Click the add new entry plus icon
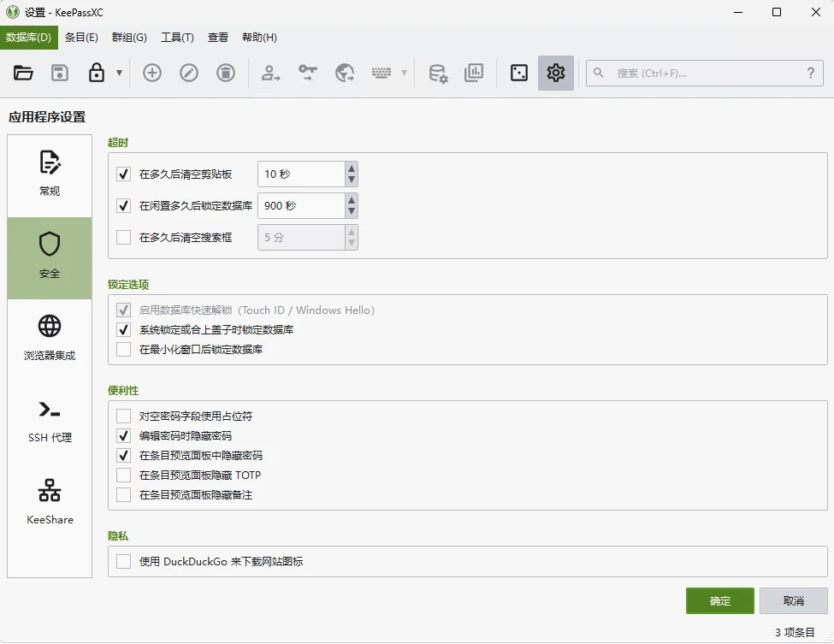The width and height of the screenshot is (834, 644). pos(152,73)
